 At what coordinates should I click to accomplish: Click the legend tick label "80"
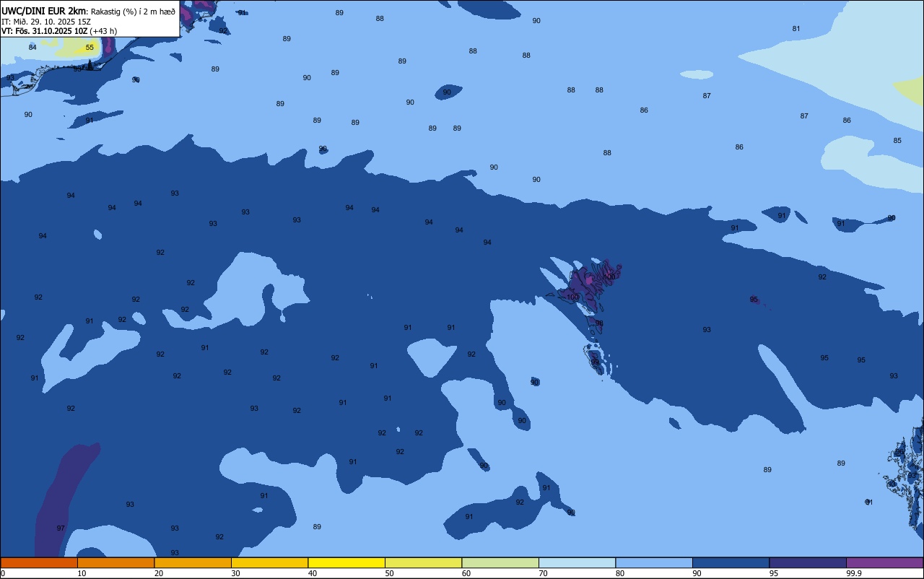[620, 573]
